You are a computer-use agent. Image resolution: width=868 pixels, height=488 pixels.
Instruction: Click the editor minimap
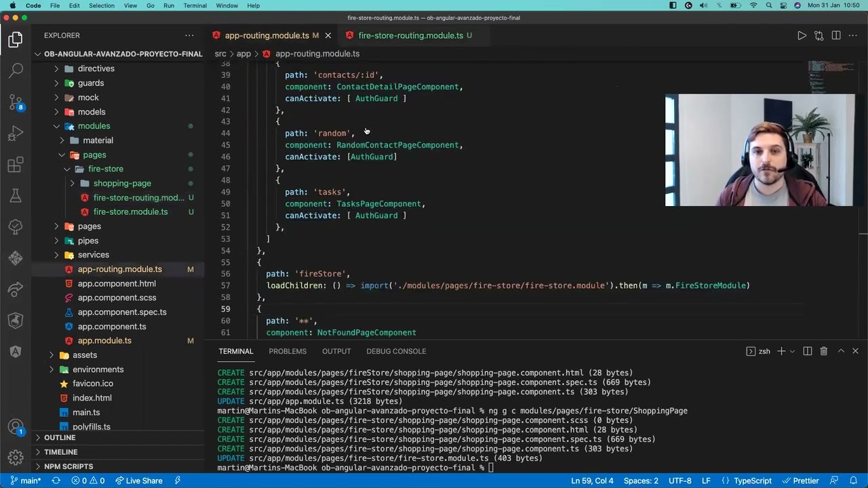[833, 78]
